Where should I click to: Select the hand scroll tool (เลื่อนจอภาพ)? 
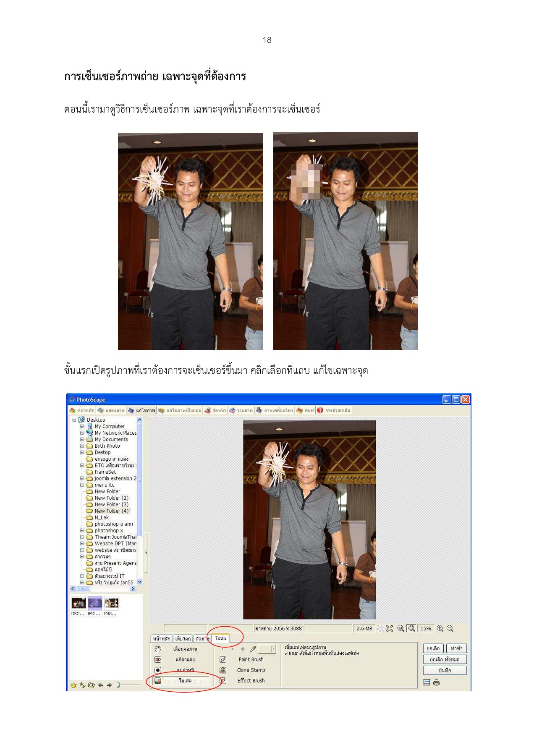tap(158, 649)
